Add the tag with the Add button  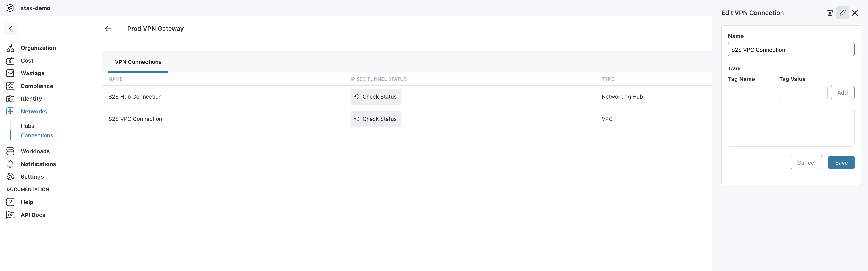[x=842, y=93]
